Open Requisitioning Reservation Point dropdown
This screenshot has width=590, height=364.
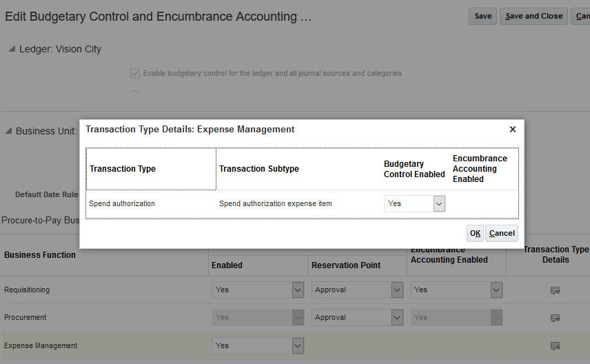pos(397,290)
